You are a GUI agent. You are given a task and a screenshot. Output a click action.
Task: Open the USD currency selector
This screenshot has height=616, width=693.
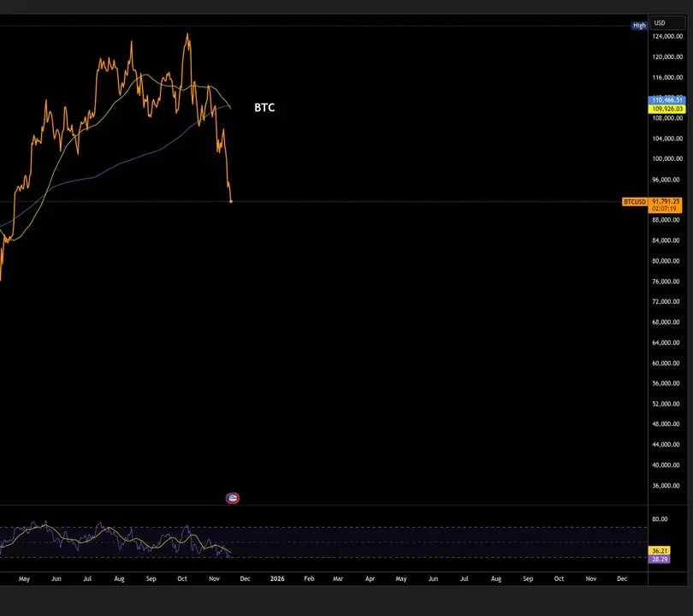click(x=667, y=23)
